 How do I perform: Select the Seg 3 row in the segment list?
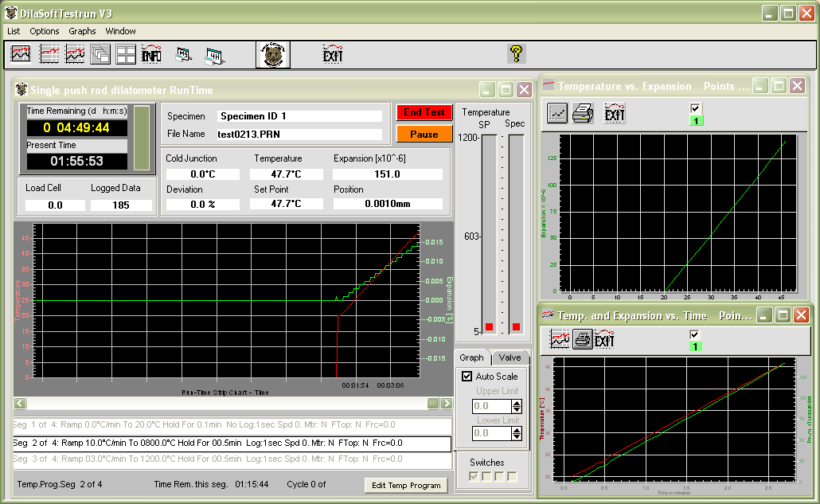tap(231, 459)
